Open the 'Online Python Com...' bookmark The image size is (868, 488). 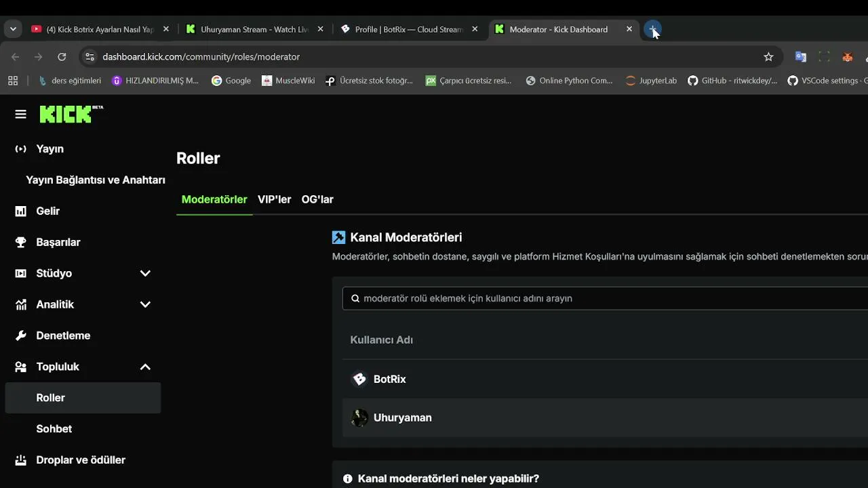[570, 81]
